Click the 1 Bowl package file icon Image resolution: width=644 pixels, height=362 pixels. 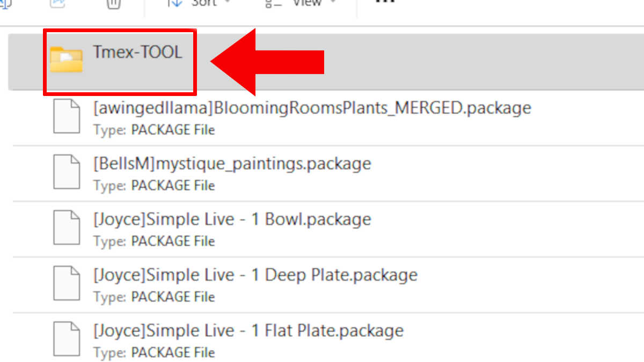click(66, 229)
